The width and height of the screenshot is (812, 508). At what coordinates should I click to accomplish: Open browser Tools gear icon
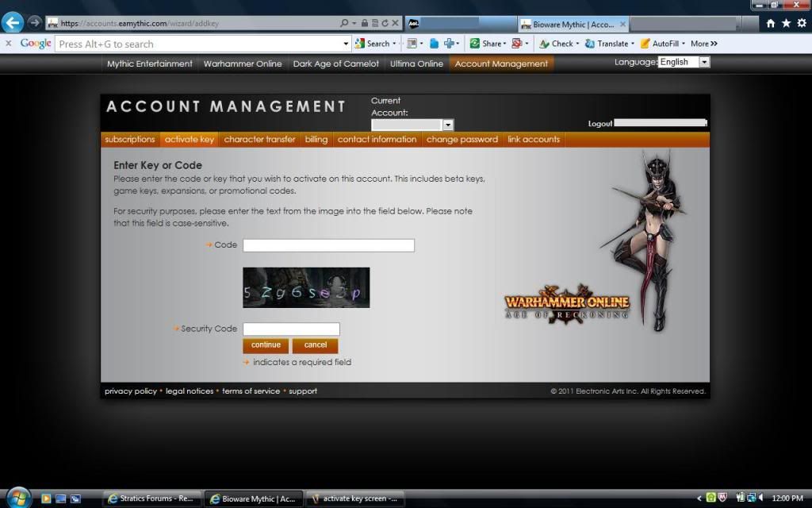[802, 23]
